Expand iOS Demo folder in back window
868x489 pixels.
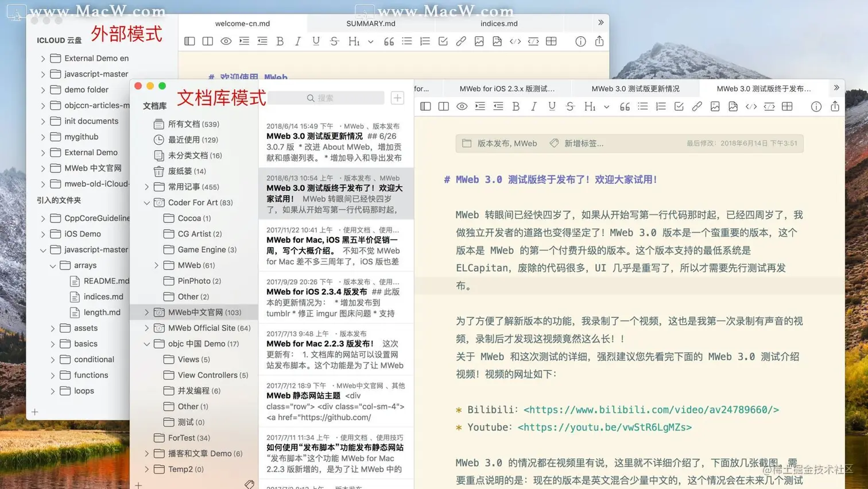coord(42,234)
